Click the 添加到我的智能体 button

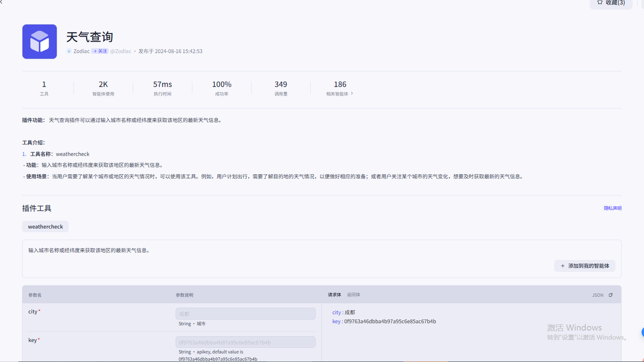(x=585, y=266)
